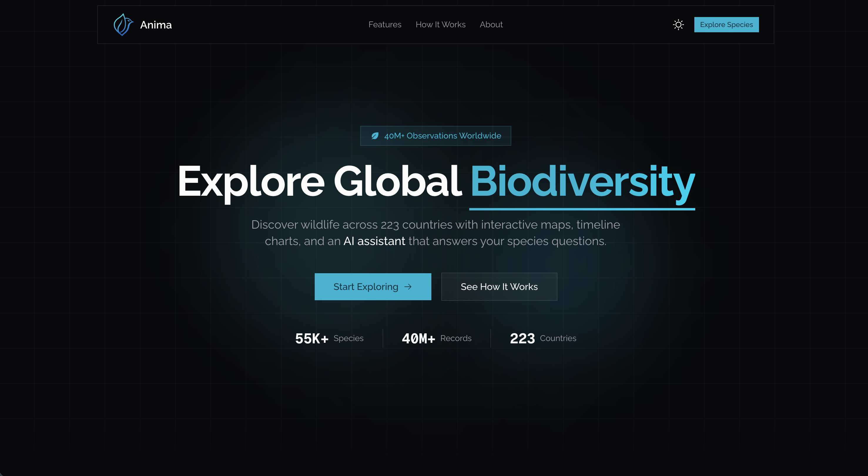Go to How It Works section
Viewport: 868px width, 476px height.
tap(440, 25)
